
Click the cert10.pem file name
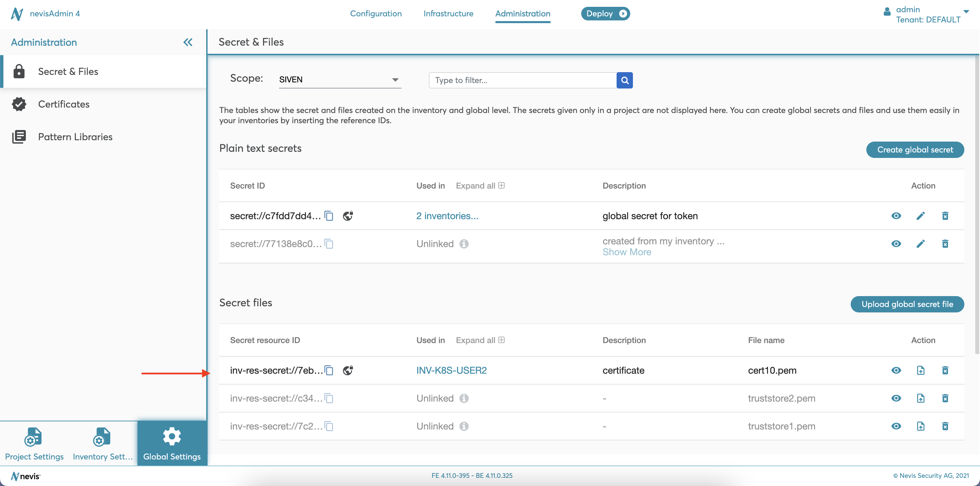(772, 370)
